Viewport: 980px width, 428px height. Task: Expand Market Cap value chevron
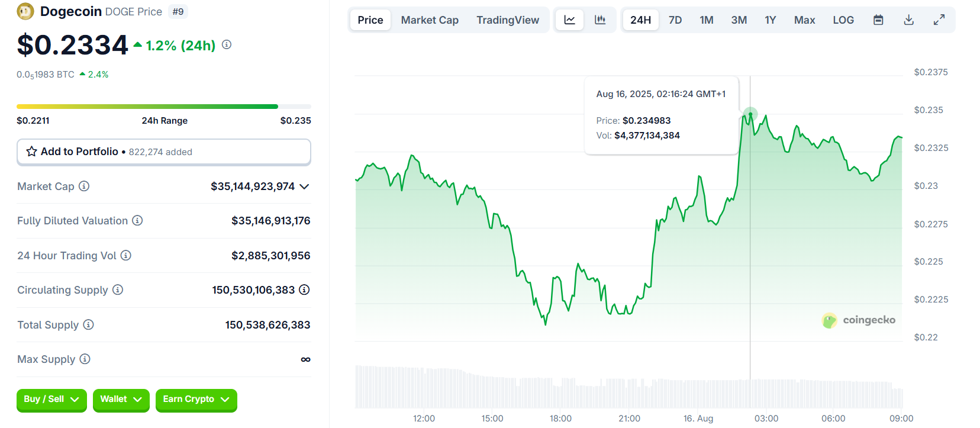tap(304, 186)
